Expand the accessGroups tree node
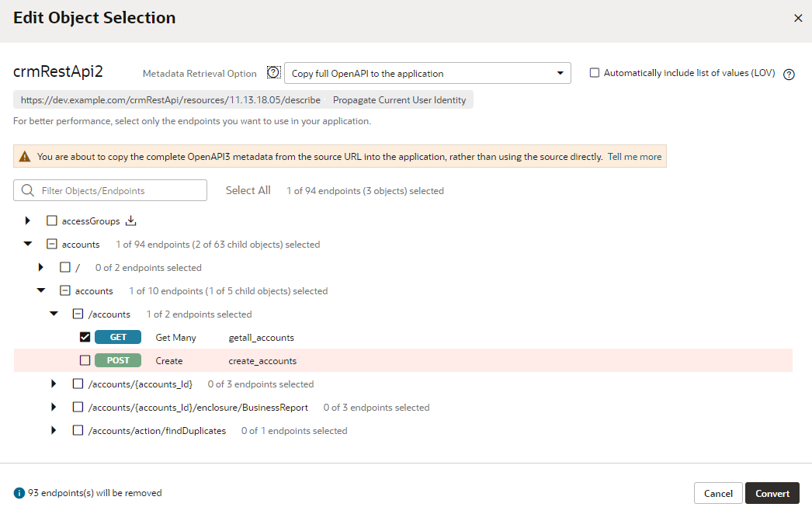Screen dimensions: 812x514 (28, 221)
